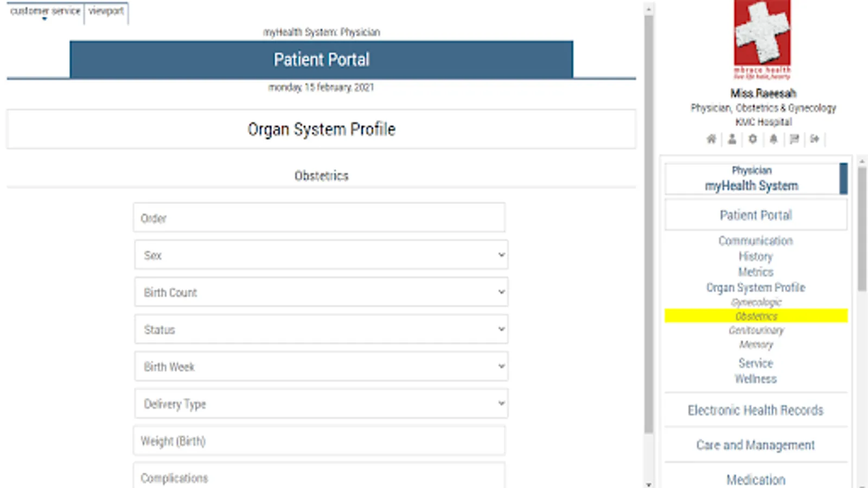
Task: Open the flag icon in the sidebar header
Action: point(794,139)
